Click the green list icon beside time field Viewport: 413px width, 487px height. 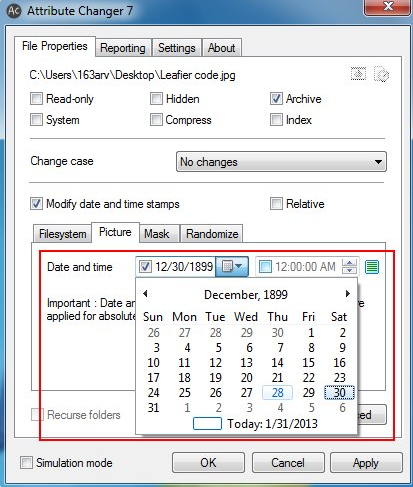(x=372, y=267)
